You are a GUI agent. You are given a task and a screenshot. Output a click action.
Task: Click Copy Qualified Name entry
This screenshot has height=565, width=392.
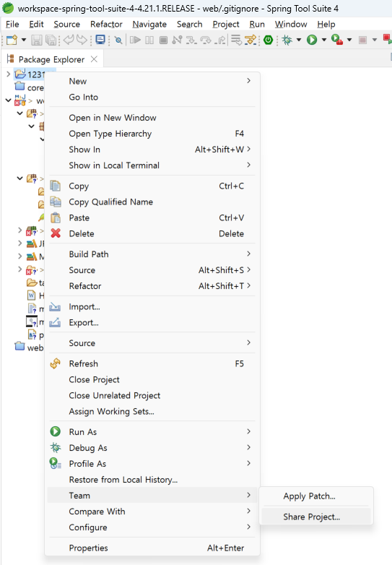152,202
